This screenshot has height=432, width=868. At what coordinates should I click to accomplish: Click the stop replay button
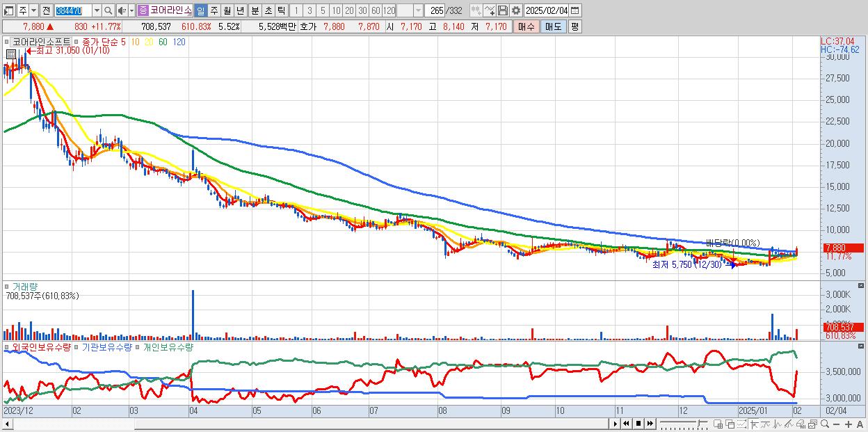(x=638, y=424)
